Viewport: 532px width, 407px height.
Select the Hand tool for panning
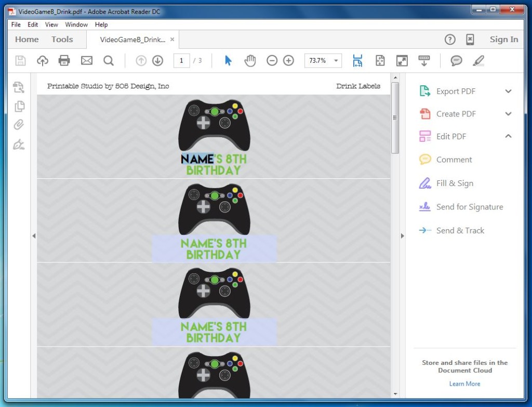click(x=250, y=60)
